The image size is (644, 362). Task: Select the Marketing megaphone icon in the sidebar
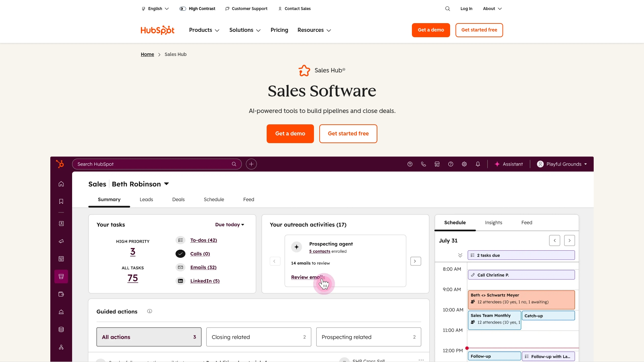pos(61,241)
